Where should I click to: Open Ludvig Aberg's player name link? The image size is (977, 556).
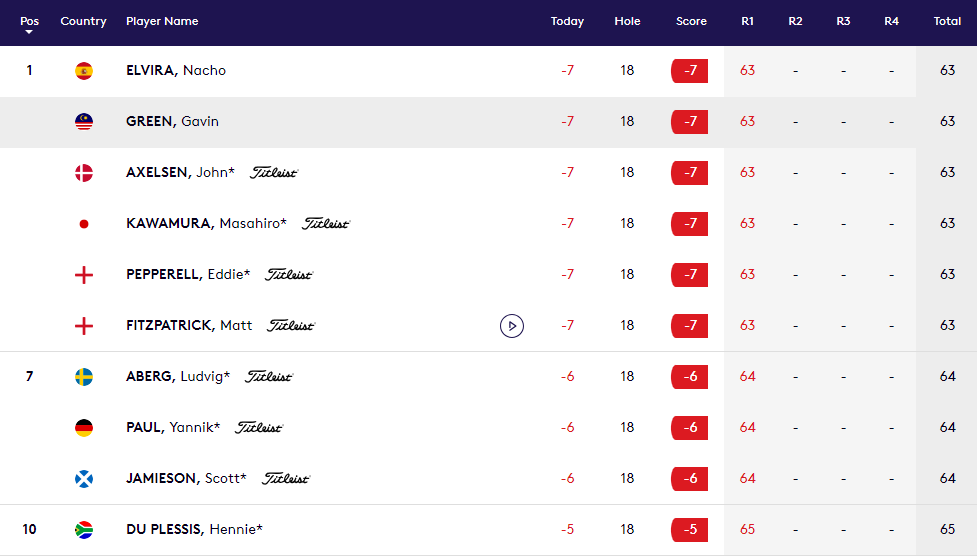point(178,377)
